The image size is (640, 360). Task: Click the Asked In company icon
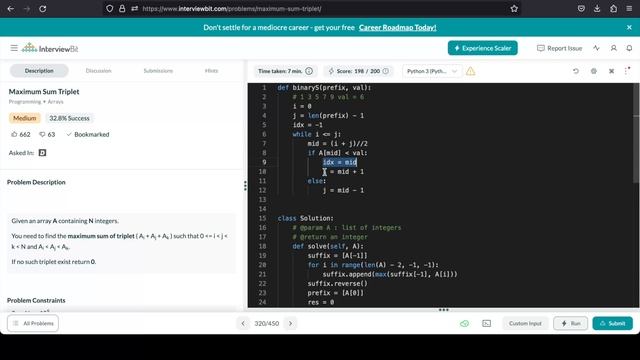42,153
